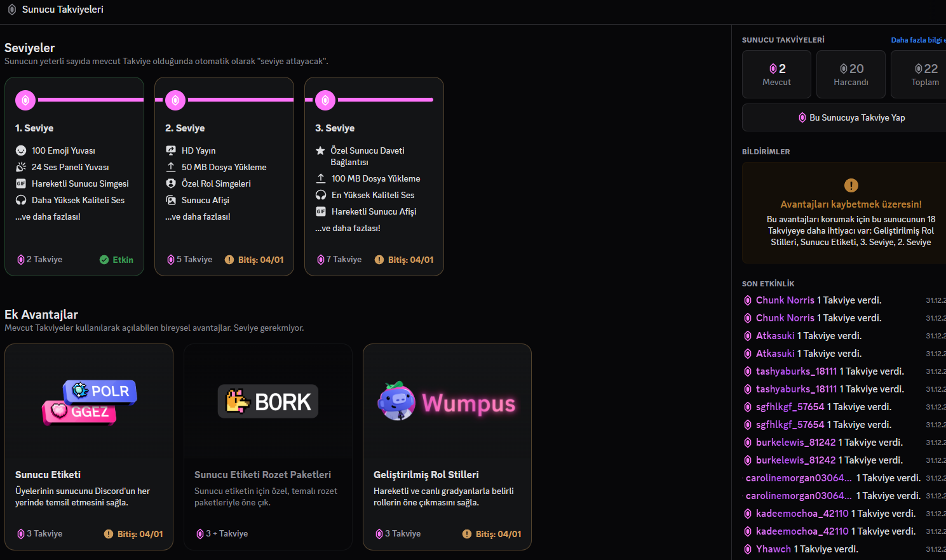
Task: Click the Özel Rol Simgeleri perk text
Action: point(216,183)
